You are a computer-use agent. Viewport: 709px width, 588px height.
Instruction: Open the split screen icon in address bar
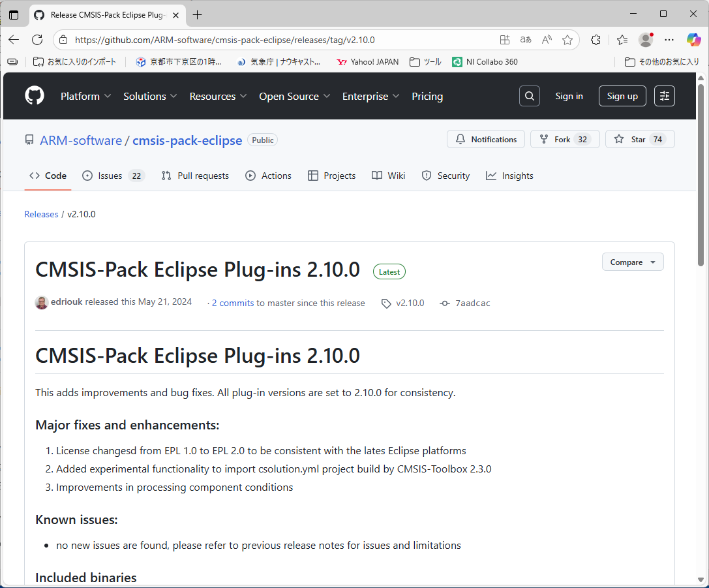(x=505, y=40)
